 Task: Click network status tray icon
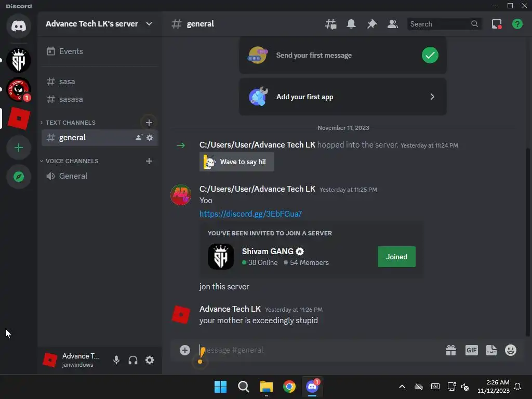click(x=451, y=387)
